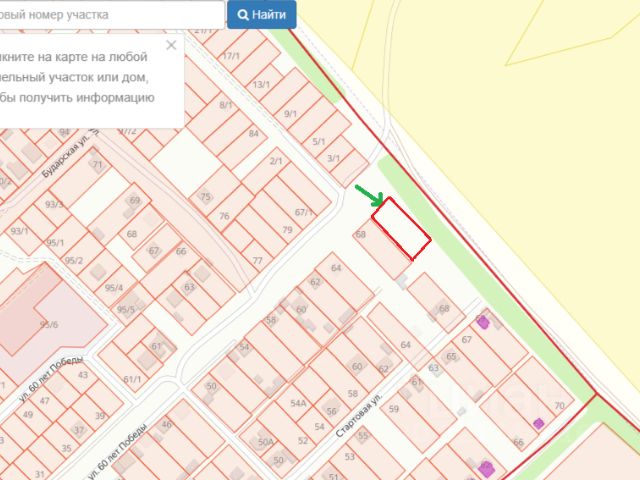Click the green arrow marker
The width and height of the screenshot is (640, 480).
pyautogui.click(x=369, y=196)
